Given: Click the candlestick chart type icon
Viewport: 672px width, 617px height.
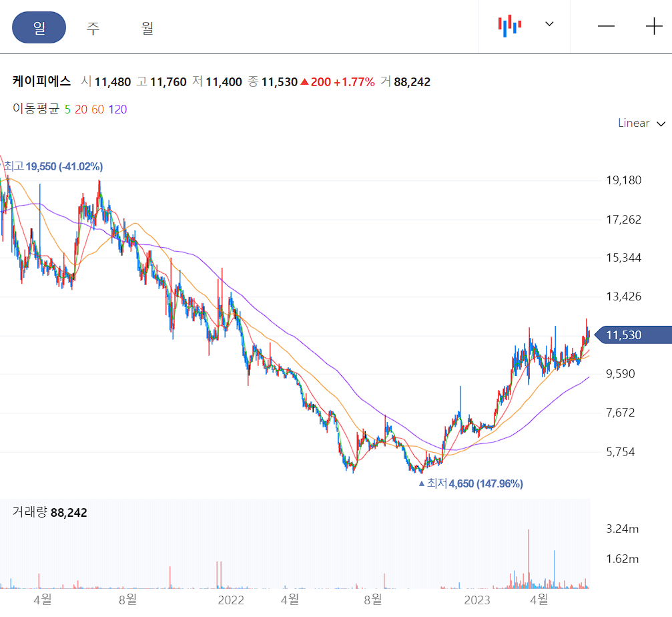Looking at the screenshot, I should pos(510,26).
